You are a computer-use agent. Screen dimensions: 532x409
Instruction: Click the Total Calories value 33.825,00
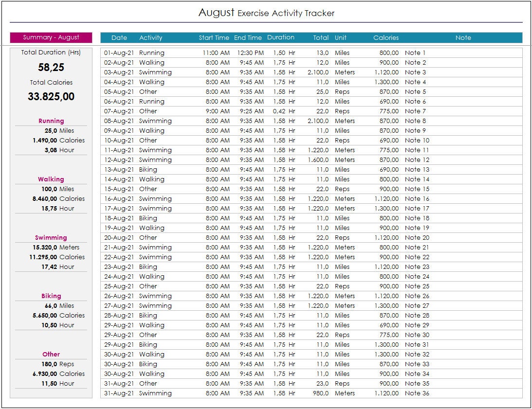51,97
